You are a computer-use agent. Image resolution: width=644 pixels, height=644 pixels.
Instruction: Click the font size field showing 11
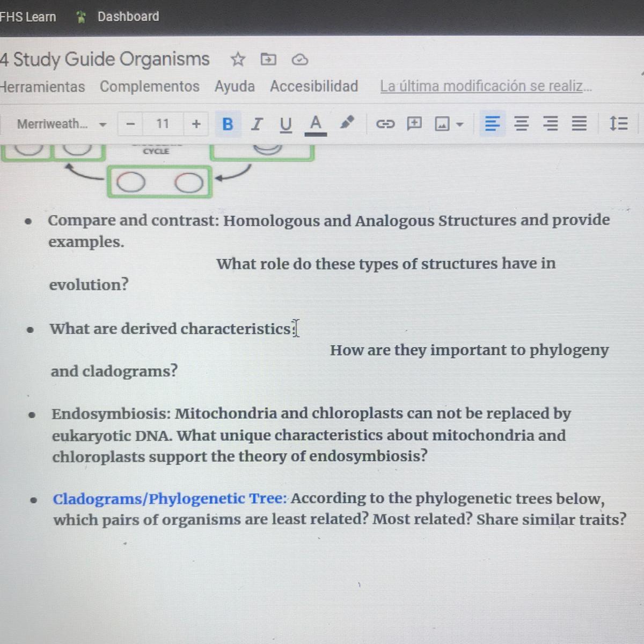[x=163, y=124]
